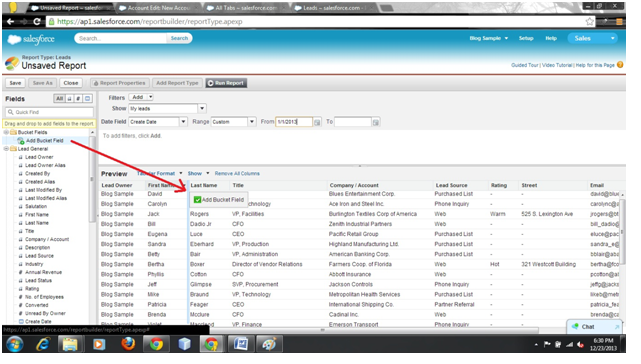Open the Blog Sample user menu
The image size is (641, 364).
tap(489, 38)
